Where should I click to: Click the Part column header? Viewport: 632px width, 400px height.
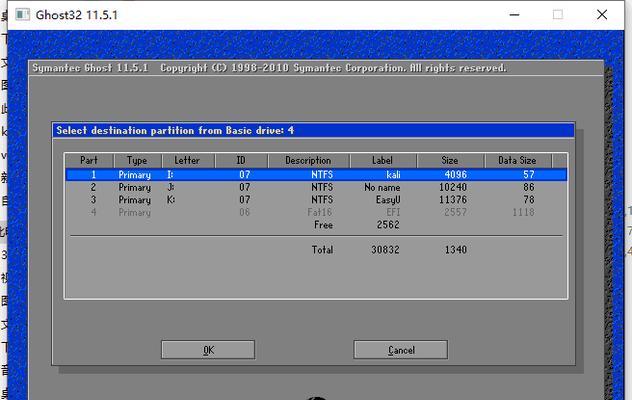click(x=89, y=160)
